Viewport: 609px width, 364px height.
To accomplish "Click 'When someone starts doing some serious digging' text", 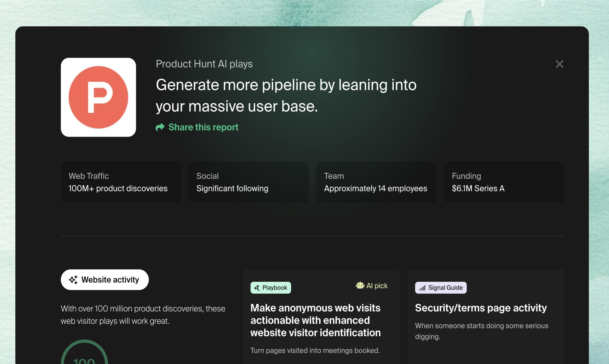I will point(481,331).
